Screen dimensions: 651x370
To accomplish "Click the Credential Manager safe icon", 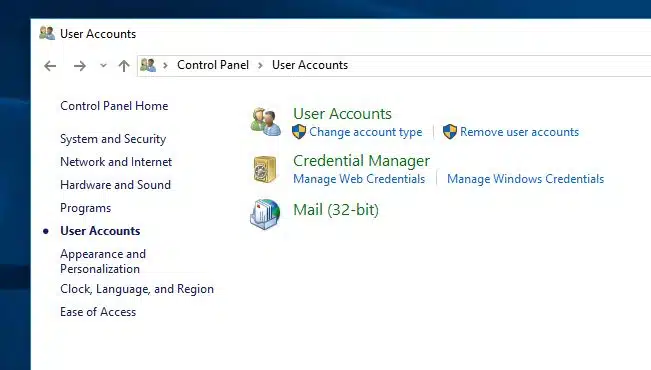I will pos(265,169).
